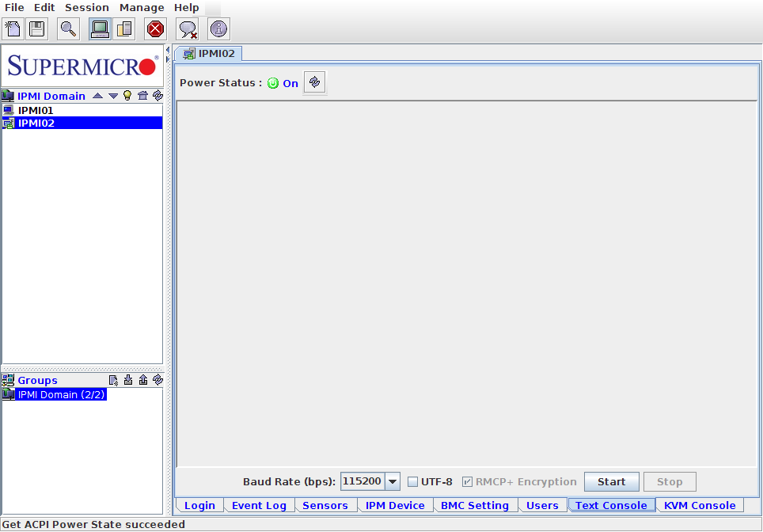Image resolution: width=763 pixels, height=532 pixels.
Task: Open the magnifier Find device icon
Action: [x=69, y=29]
